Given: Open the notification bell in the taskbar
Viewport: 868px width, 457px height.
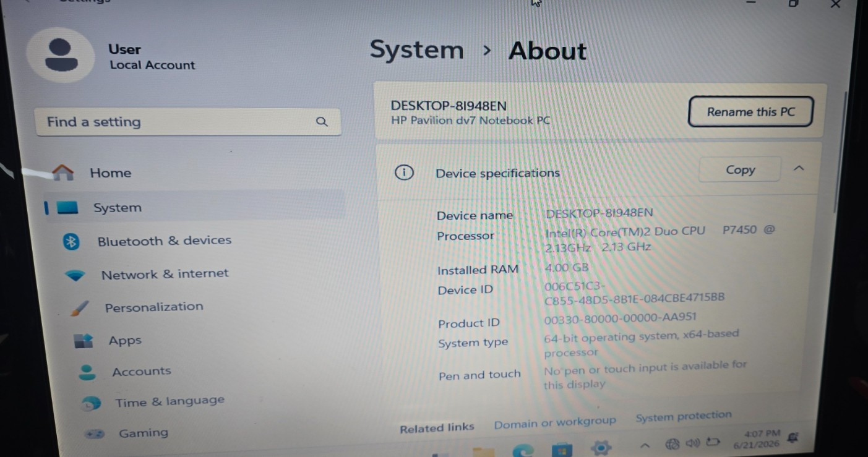Looking at the screenshot, I should tap(794, 438).
